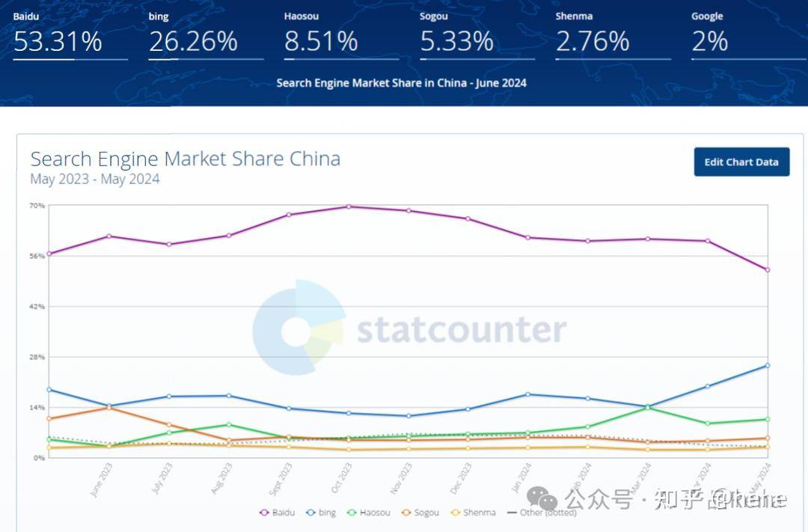The height and width of the screenshot is (532, 808).
Task: Toggle the Other (dotted) legend entry
Action: (542, 513)
